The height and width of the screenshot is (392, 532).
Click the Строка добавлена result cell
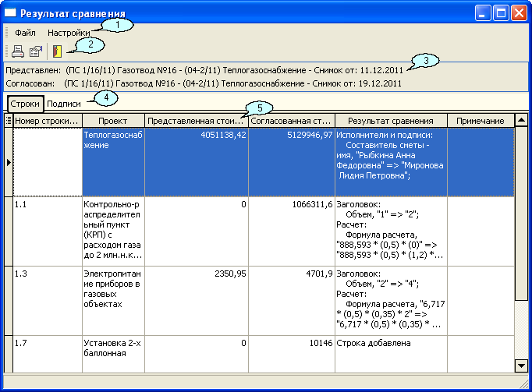point(390,343)
